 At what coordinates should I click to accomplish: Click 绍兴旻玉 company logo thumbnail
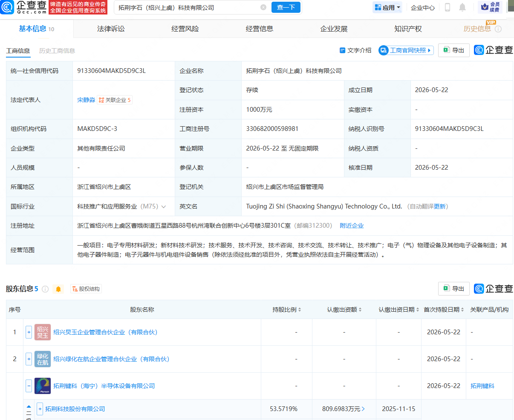coord(43,332)
